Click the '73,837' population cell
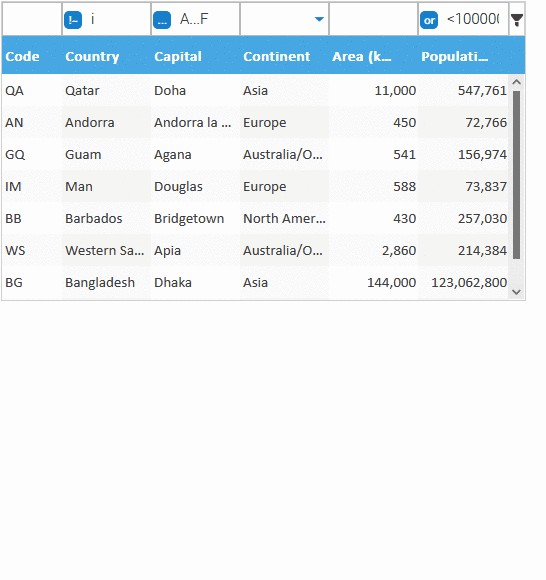The height and width of the screenshot is (580, 546). (463, 186)
